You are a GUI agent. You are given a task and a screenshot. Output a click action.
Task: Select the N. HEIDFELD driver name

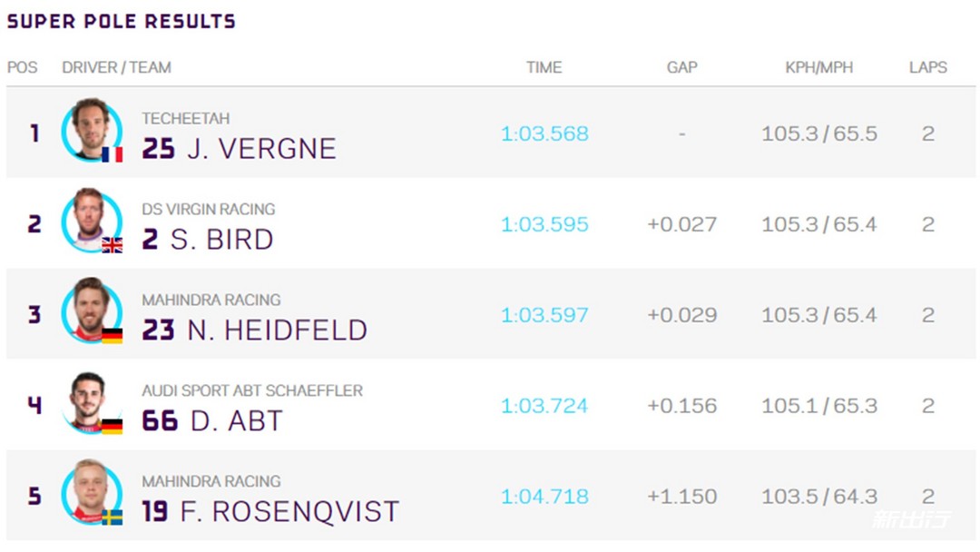click(x=277, y=330)
